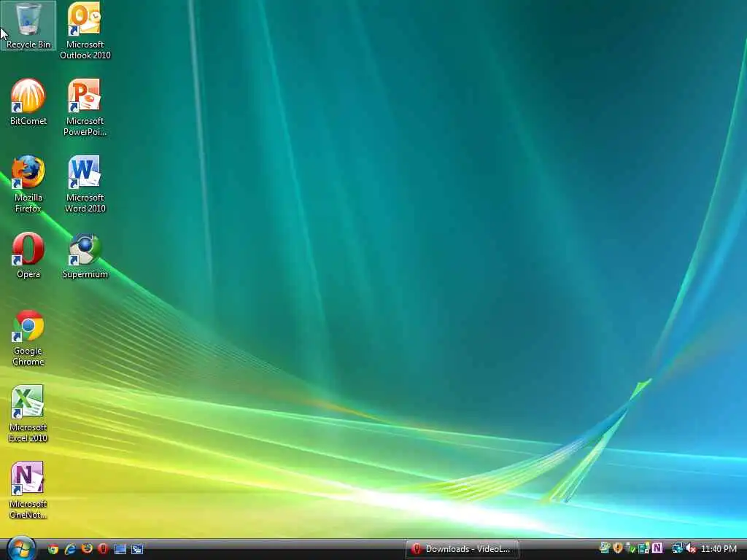Viewport: 747px width, 560px height.
Task: Click Switch Between Windows in Quick Launch
Action: coord(137,549)
